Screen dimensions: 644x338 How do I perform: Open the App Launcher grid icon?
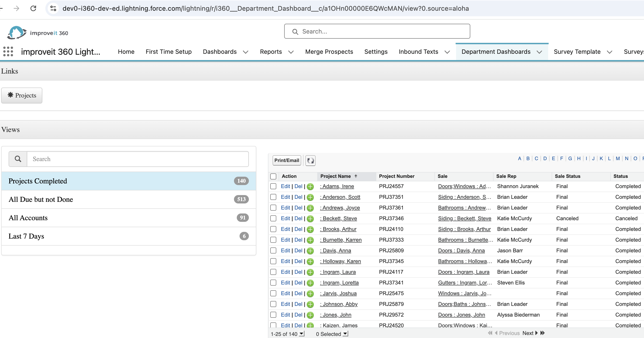(x=8, y=51)
